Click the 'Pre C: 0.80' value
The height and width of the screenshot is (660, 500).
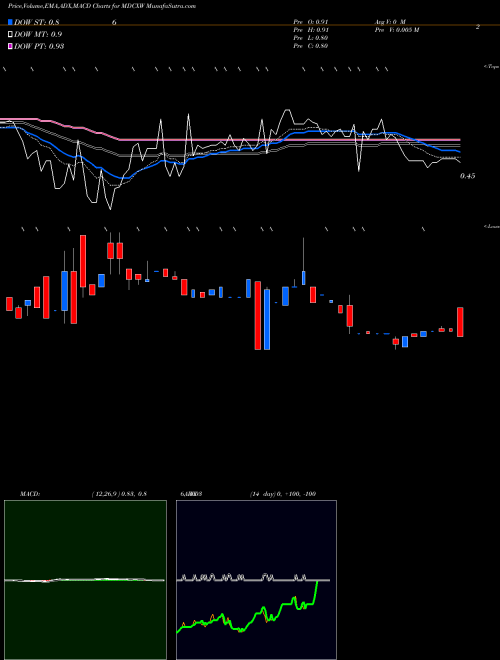tap(311, 46)
